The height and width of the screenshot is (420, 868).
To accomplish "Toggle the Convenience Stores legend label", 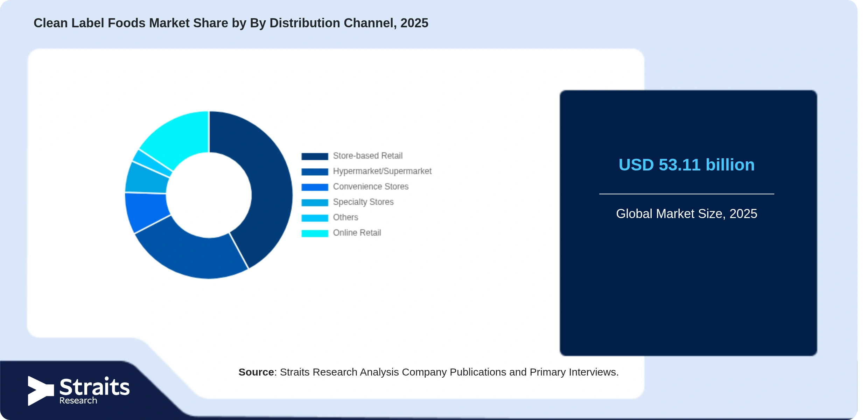I will coord(371,187).
